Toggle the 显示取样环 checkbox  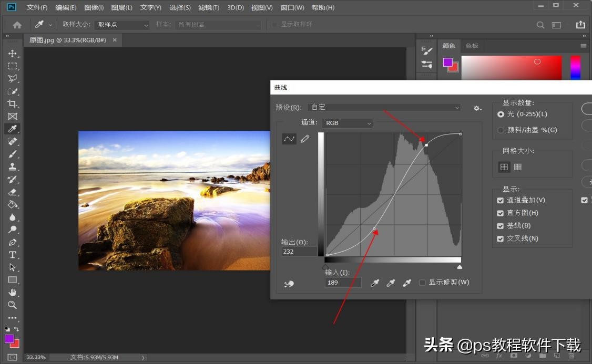click(x=274, y=25)
